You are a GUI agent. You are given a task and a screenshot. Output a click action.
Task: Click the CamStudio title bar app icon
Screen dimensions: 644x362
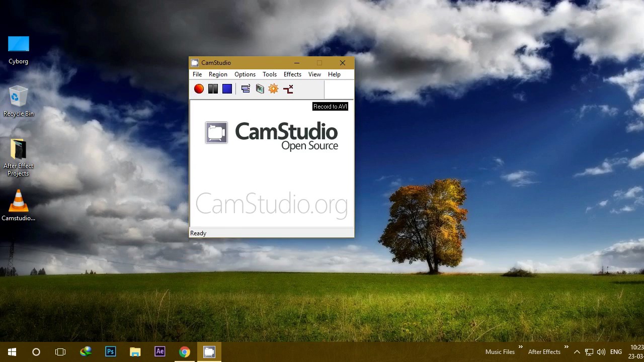tap(195, 63)
